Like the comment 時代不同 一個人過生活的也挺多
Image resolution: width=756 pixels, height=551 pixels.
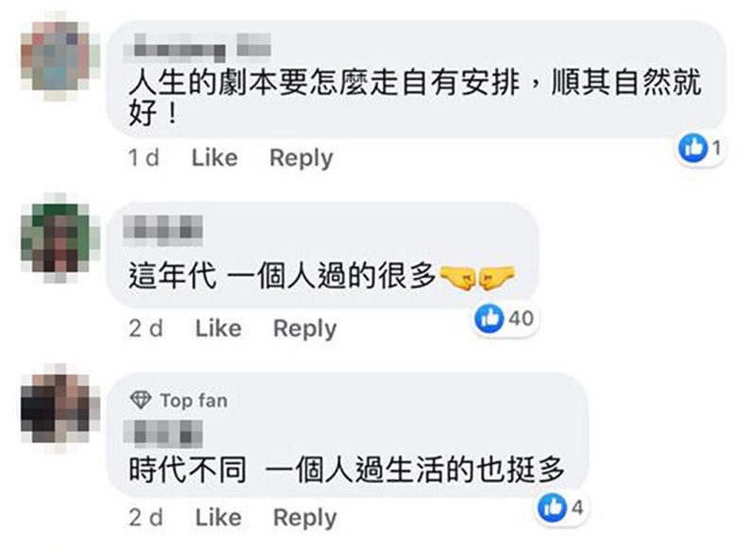point(218,517)
